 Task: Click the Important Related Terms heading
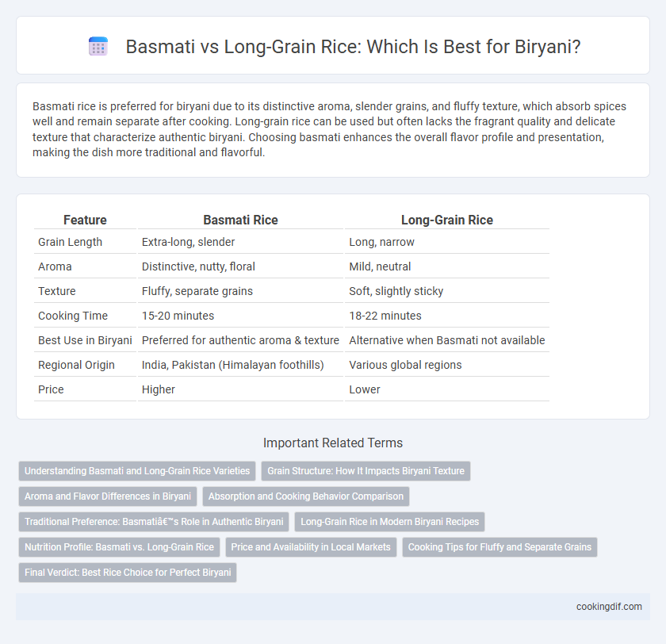tap(333, 443)
